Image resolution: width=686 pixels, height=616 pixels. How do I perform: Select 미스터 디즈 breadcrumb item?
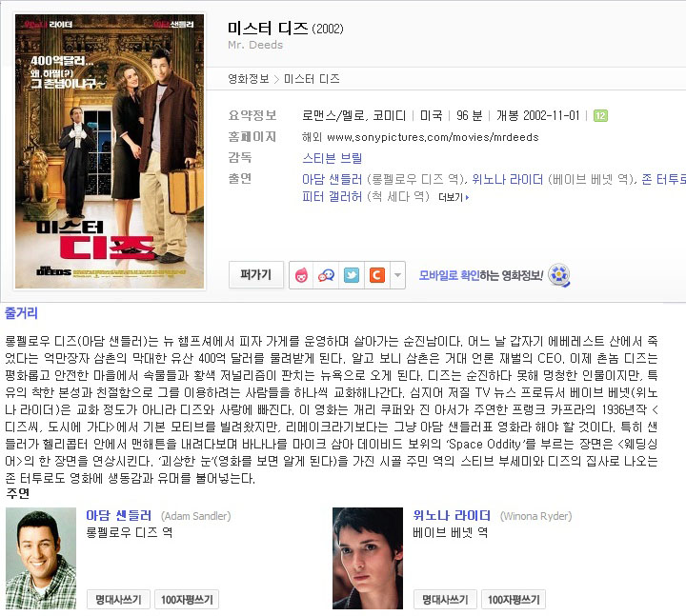tap(312, 79)
